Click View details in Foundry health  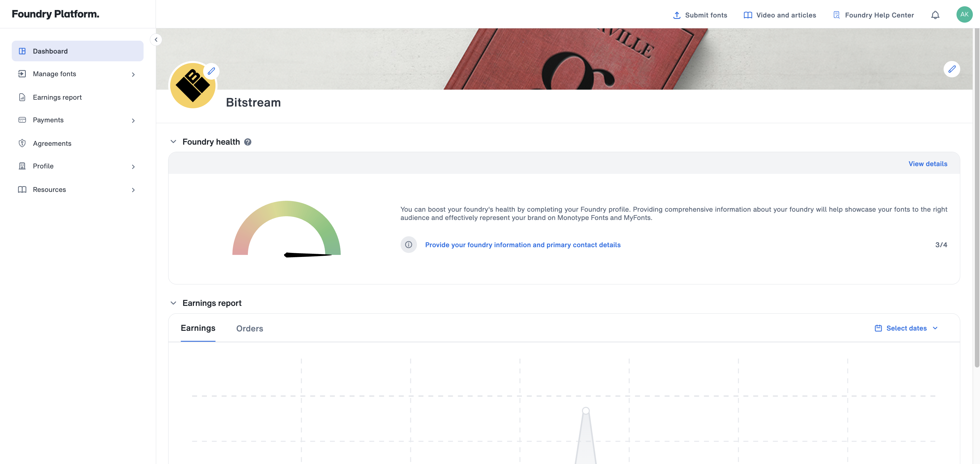[x=928, y=164]
